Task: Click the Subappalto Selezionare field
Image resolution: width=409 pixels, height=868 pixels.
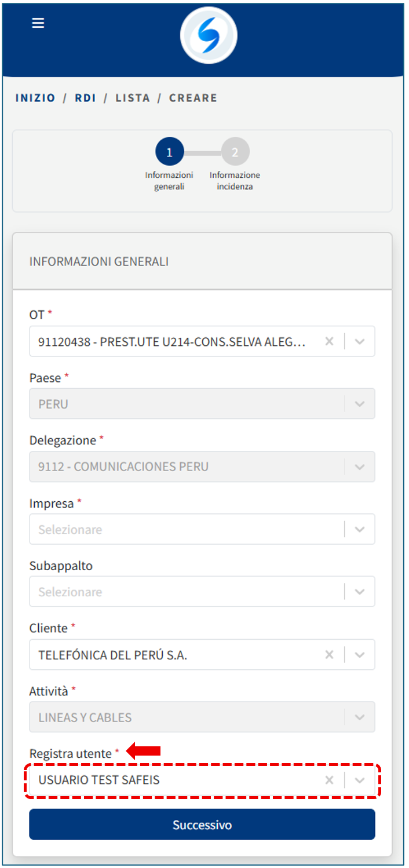Action: [x=185, y=592]
